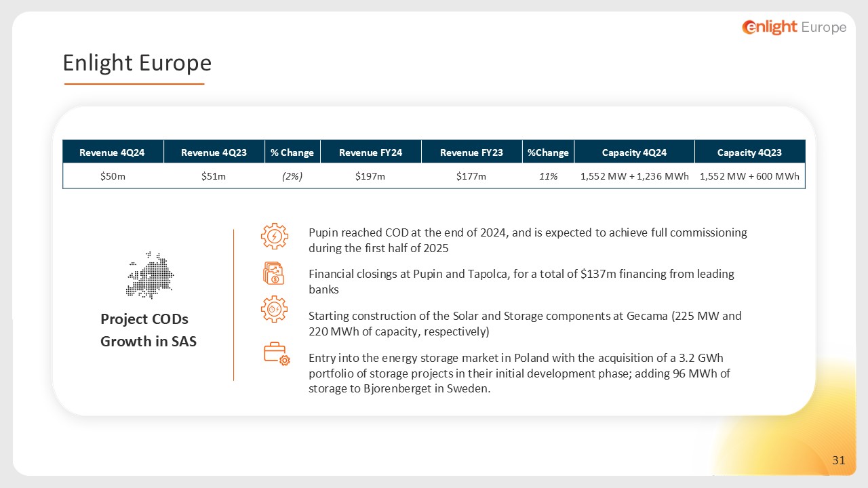Click the Revenue FY24 column header
Image resolution: width=868 pixels, height=488 pixels.
[370, 152]
